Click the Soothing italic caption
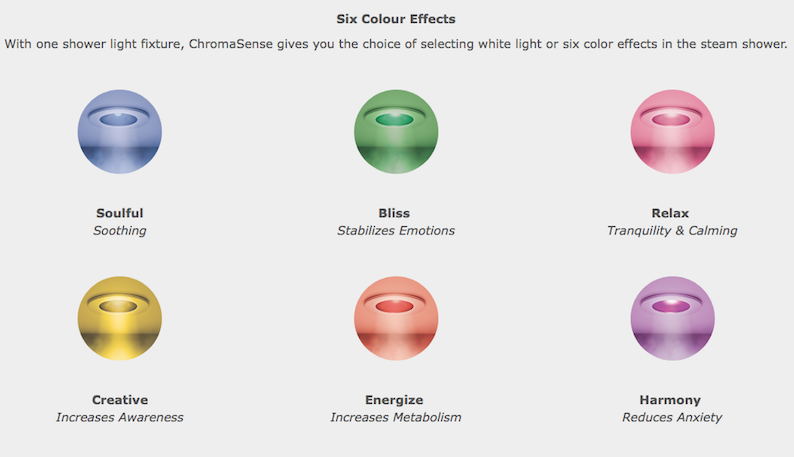 (x=120, y=231)
